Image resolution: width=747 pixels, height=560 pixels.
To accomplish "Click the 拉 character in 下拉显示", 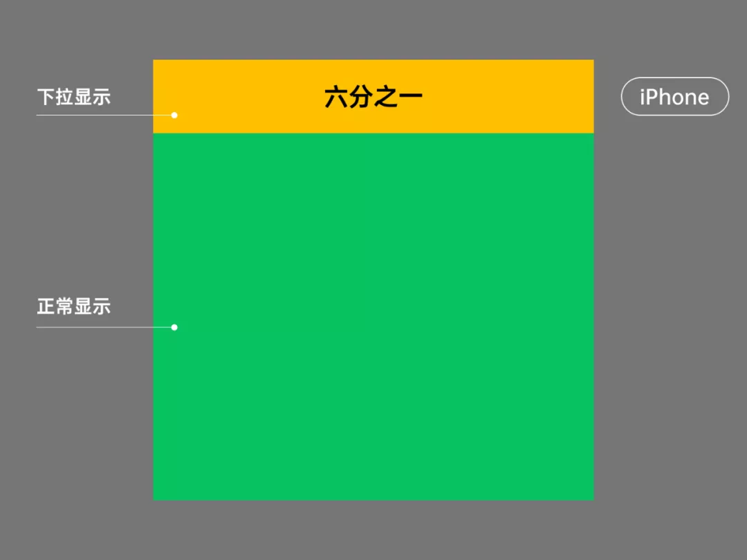I will point(65,97).
